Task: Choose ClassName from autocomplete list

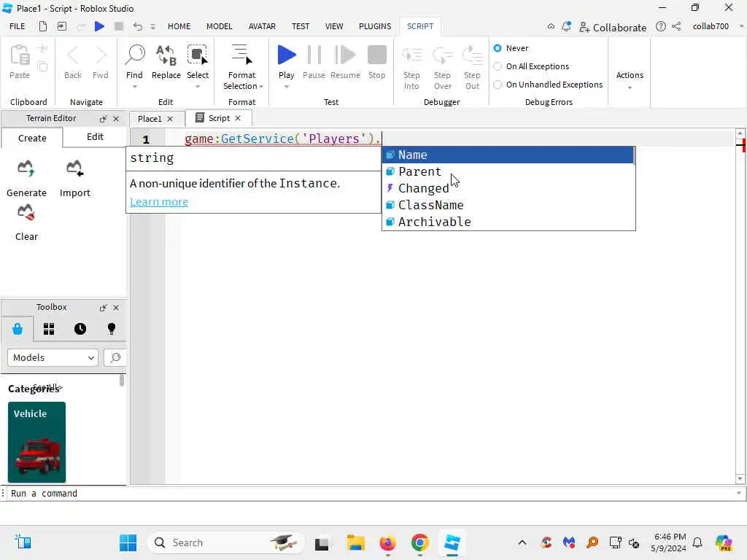Action: (508, 205)
